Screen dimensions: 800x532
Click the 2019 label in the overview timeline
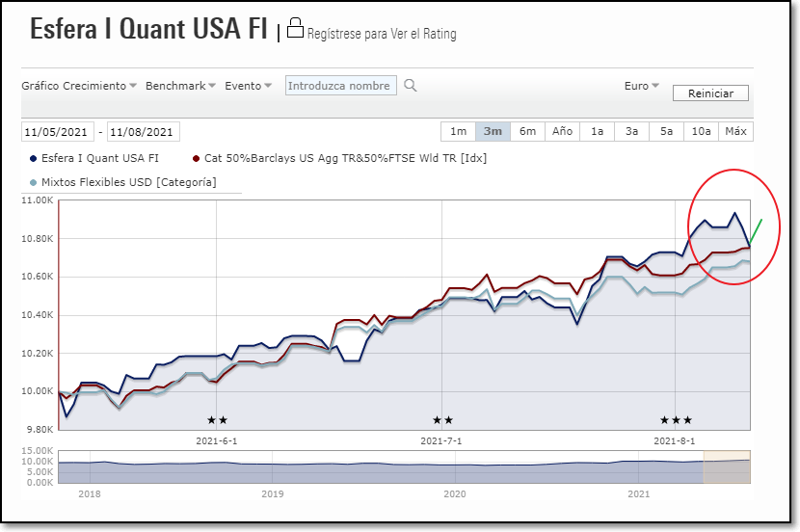(273, 493)
